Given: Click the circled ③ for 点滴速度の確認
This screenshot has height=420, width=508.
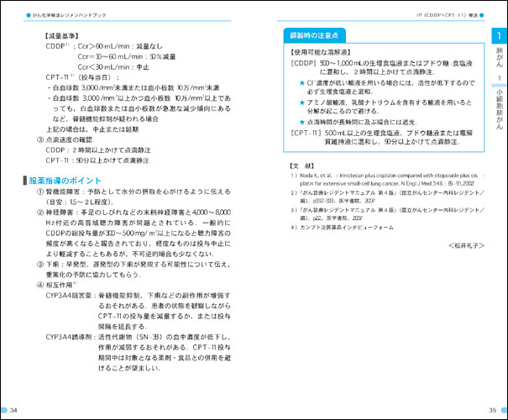Looking at the screenshot, I should (x=40, y=139).
